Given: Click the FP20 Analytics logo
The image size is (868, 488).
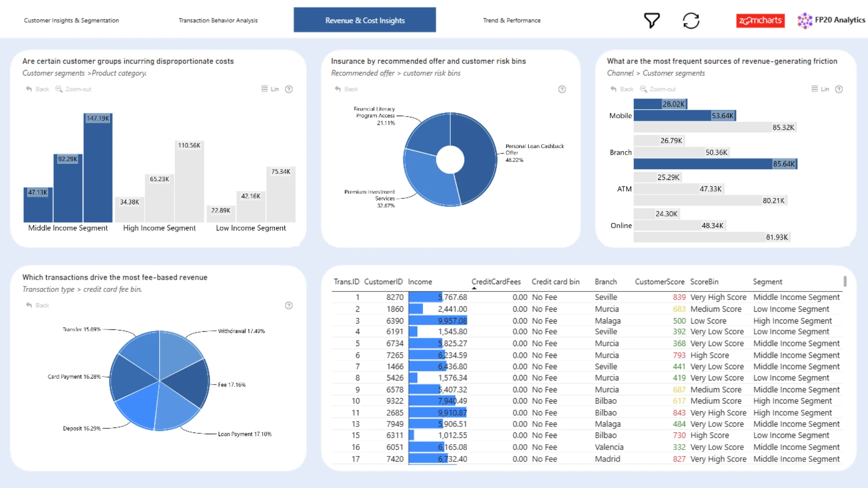Looking at the screenshot, I should [831, 20].
